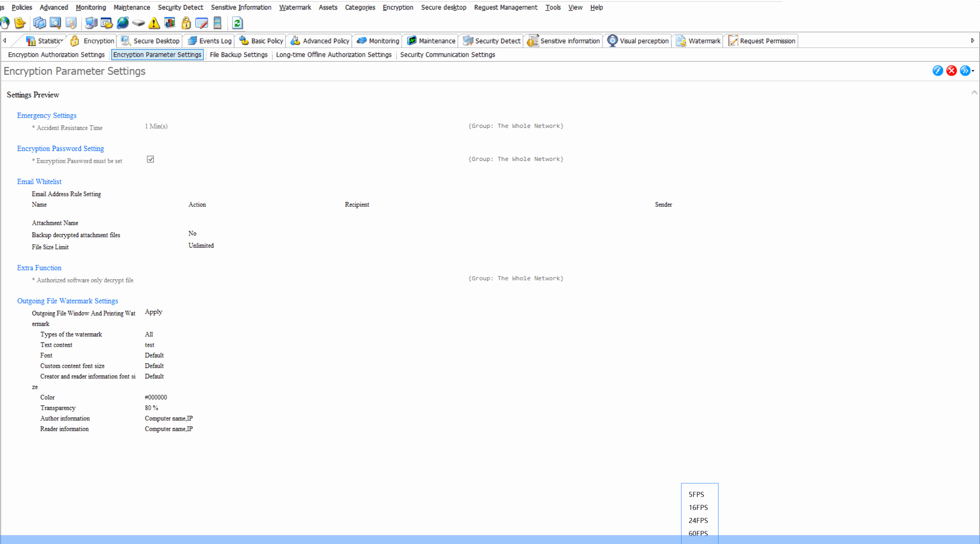
Task: Click the padlock security toolbar icon
Action: click(186, 23)
